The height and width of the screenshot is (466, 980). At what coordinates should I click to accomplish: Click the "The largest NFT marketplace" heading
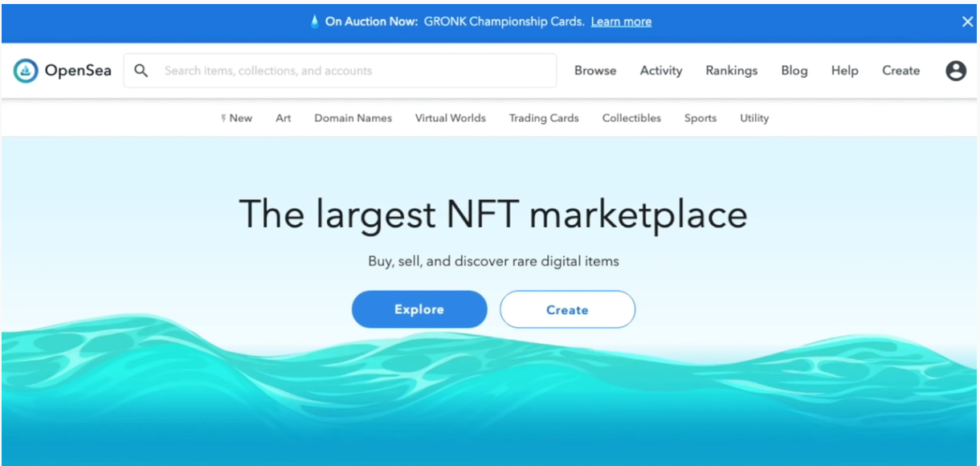[x=493, y=215]
